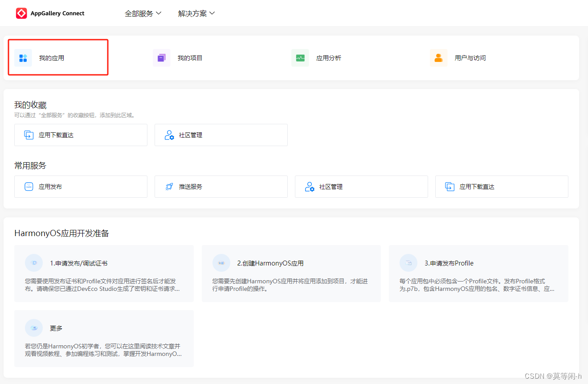This screenshot has width=588, height=384.
Task: Select the 更多 card heading
Action: point(56,328)
